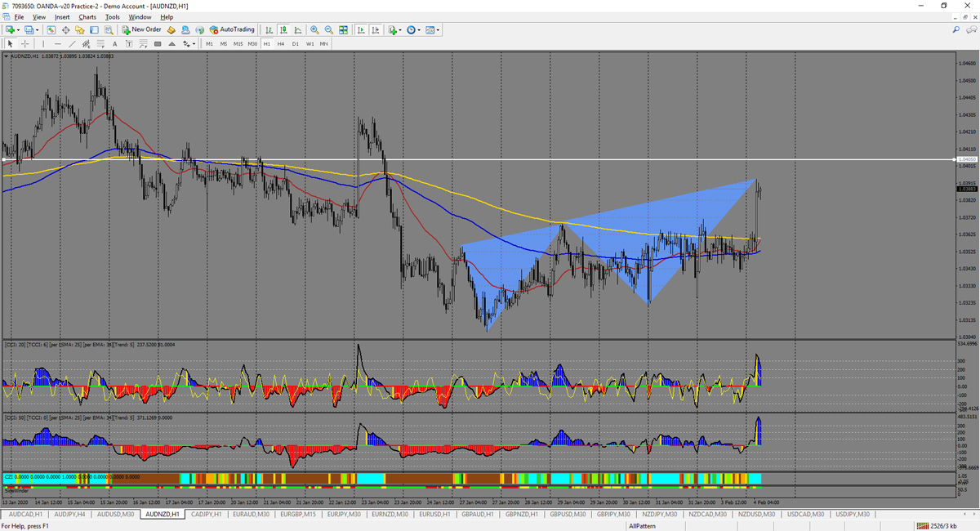Open the MetaEditor icon
980x531 pixels.
171,30
